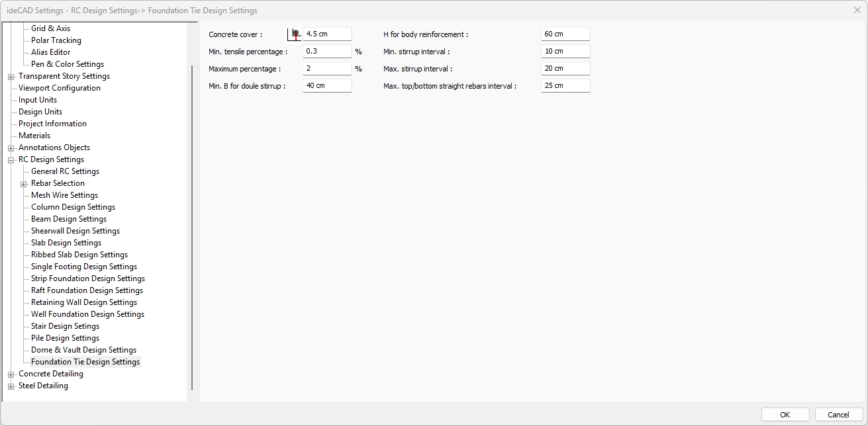Click the settings tree vertical scrollbar
This screenshot has height=426, width=868.
(192, 225)
